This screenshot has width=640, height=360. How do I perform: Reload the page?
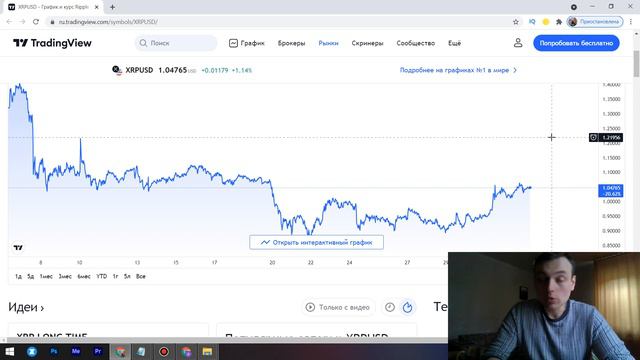(x=36, y=22)
